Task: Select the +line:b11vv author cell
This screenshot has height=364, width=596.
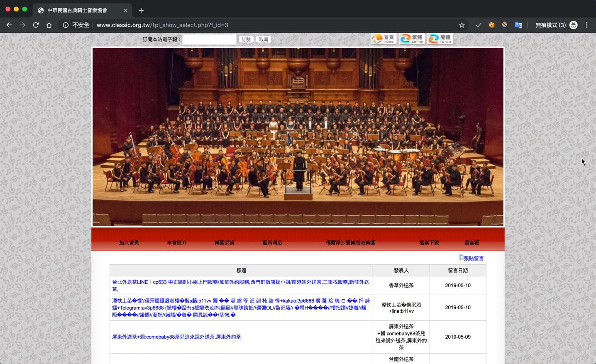Action: click(x=401, y=308)
